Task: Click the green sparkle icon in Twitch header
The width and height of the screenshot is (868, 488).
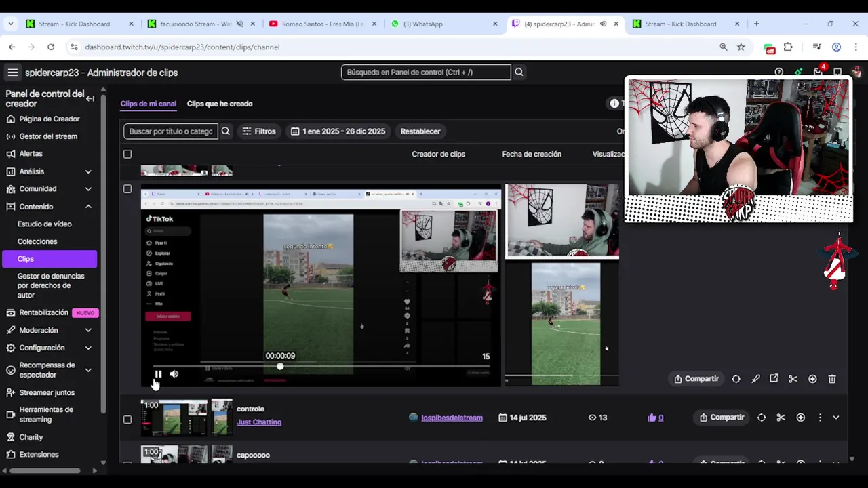Action: (798, 73)
